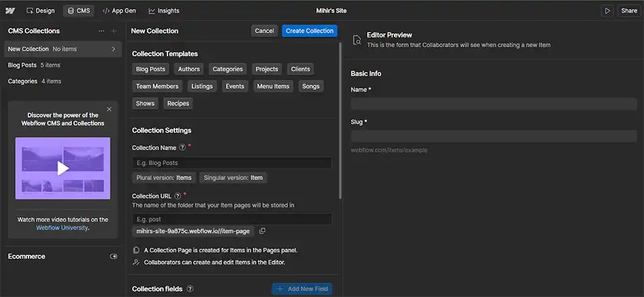Click Add New Field button
The width and height of the screenshot is (644, 297).
point(302,289)
